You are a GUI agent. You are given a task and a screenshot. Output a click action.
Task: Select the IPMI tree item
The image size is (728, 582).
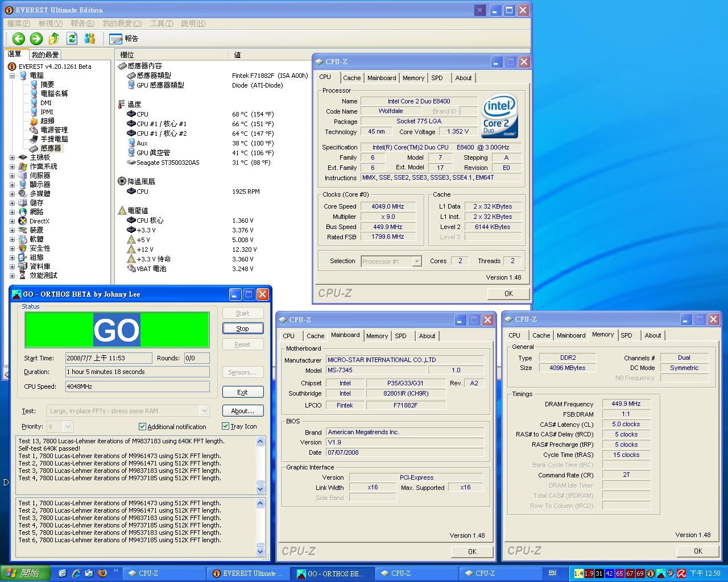tap(47, 112)
